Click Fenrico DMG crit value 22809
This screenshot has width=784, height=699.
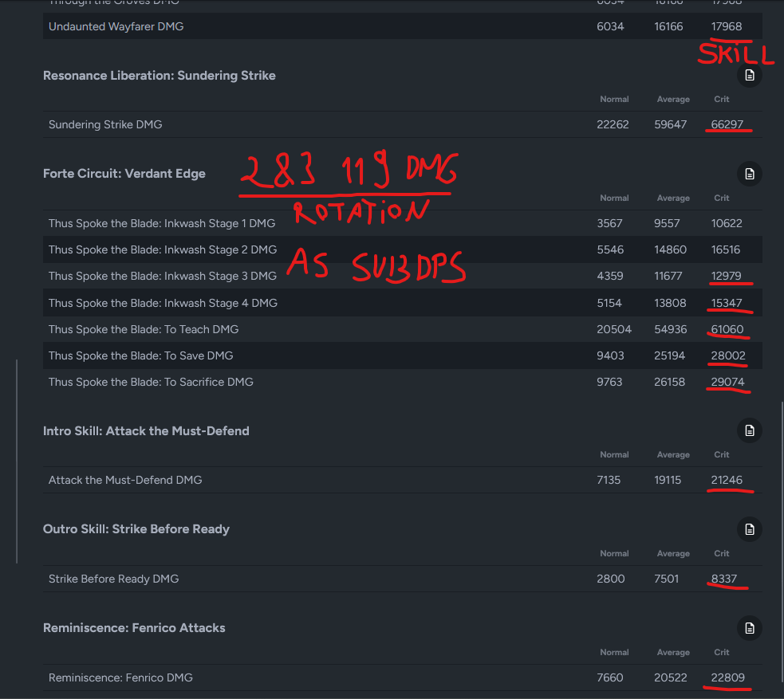pyautogui.click(x=727, y=677)
